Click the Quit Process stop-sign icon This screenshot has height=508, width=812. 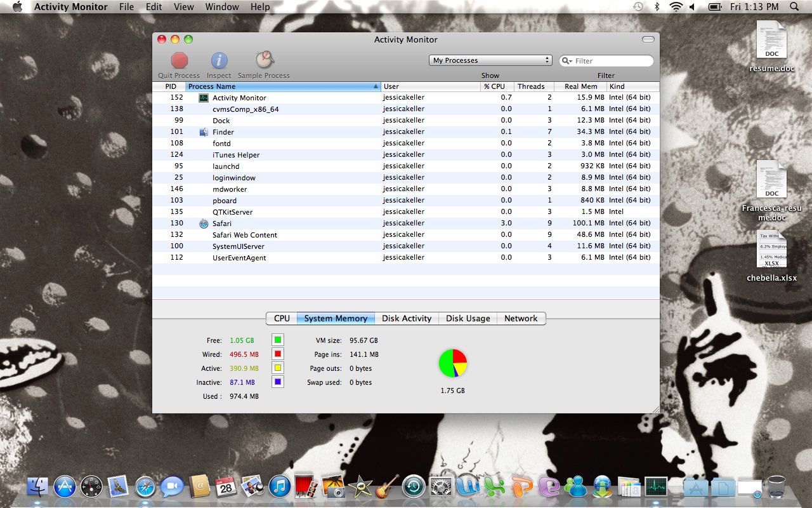pos(180,60)
